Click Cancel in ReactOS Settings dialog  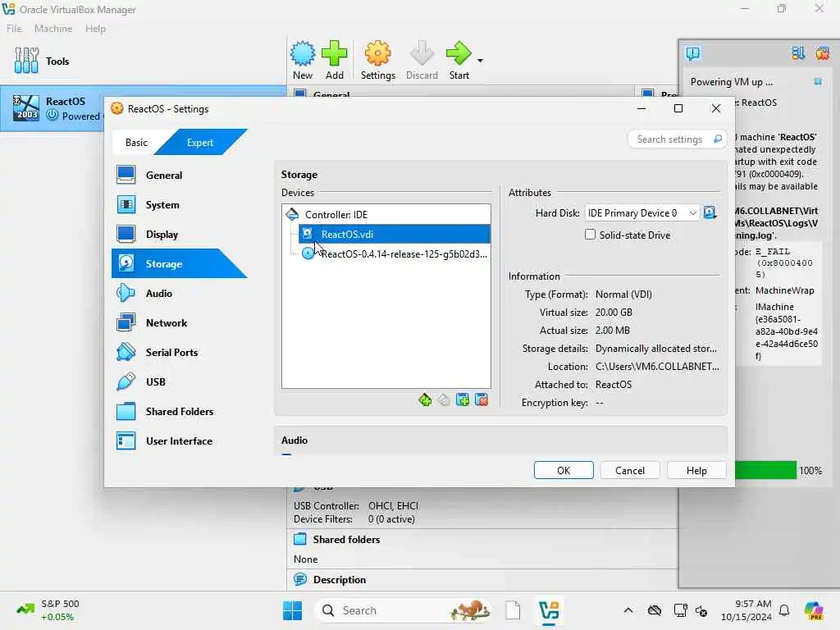click(630, 470)
